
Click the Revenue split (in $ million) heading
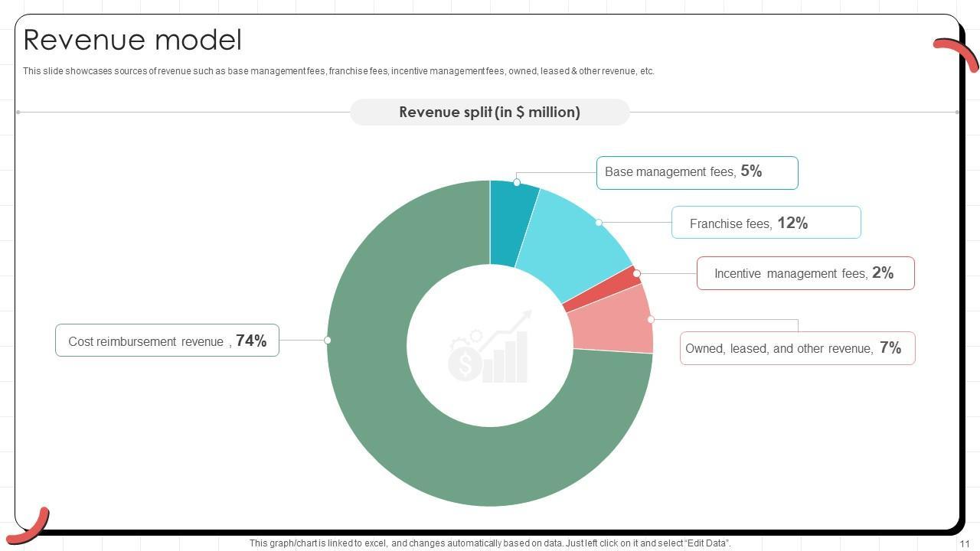(x=490, y=112)
